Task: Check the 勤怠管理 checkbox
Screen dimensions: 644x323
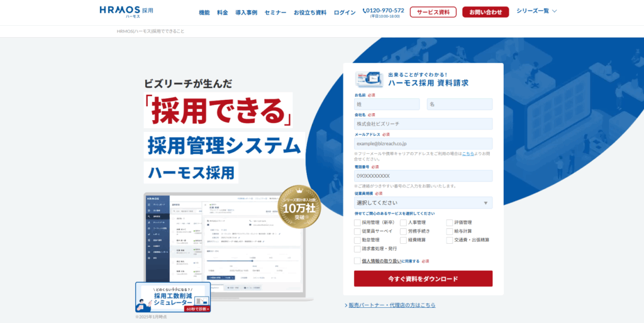Action: [x=357, y=240]
